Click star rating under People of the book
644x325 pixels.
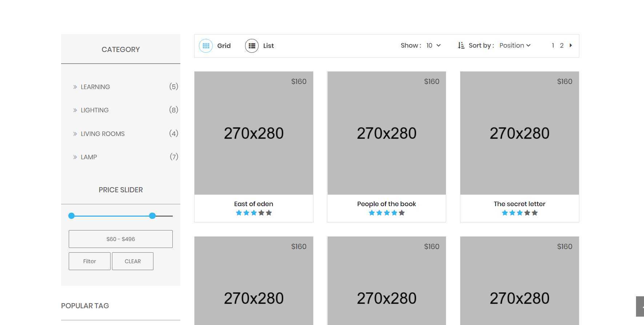pyautogui.click(x=387, y=213)
